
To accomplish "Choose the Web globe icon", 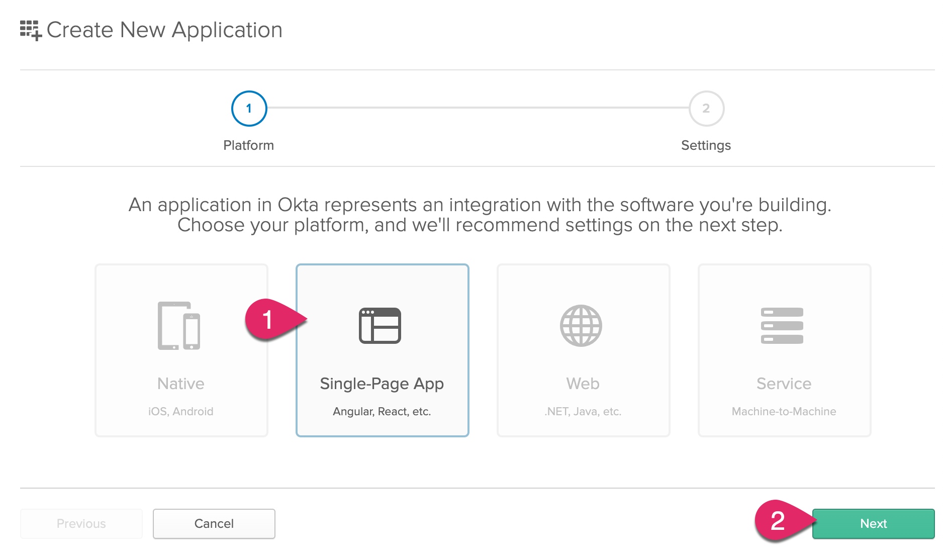I will [581, 326].
